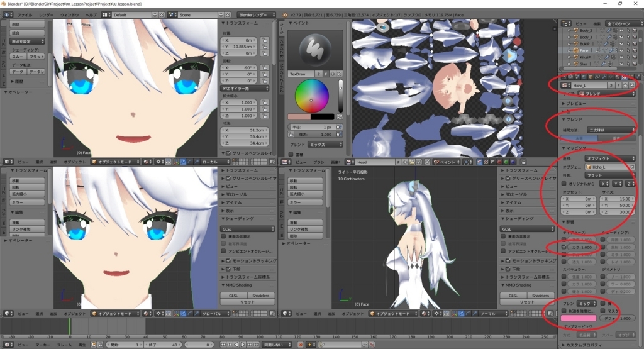Screen dimensions: 644x349
Task: Click the pink texture blend color swatch
Action: pyautogui.click(x=579, y=318)
